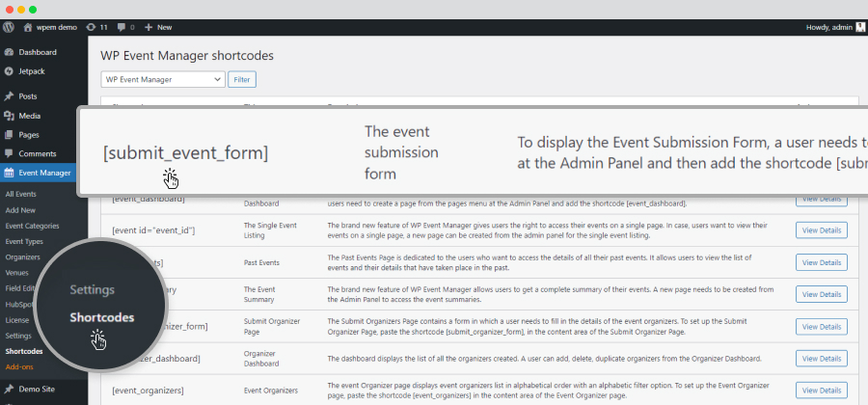Select Shortcodes in the left sidebar list

24,351
